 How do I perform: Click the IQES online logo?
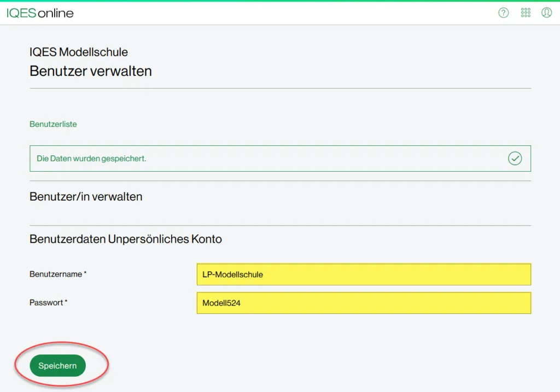pyautogui.click(x=40, y=13)
